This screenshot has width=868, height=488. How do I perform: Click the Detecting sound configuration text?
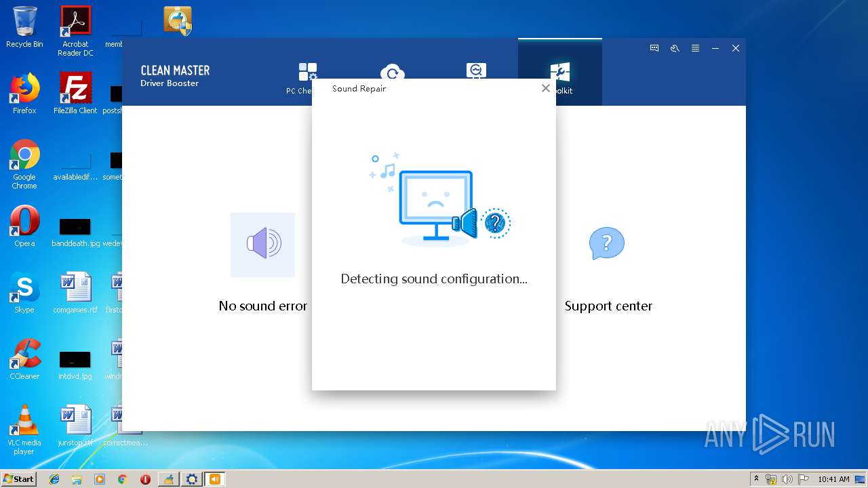434,279
